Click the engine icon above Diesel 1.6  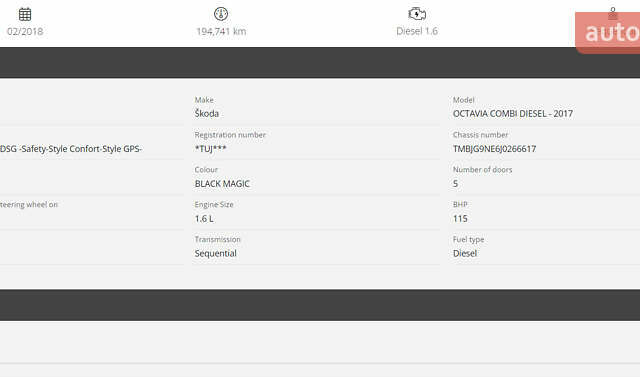click(x=417, y=14)
